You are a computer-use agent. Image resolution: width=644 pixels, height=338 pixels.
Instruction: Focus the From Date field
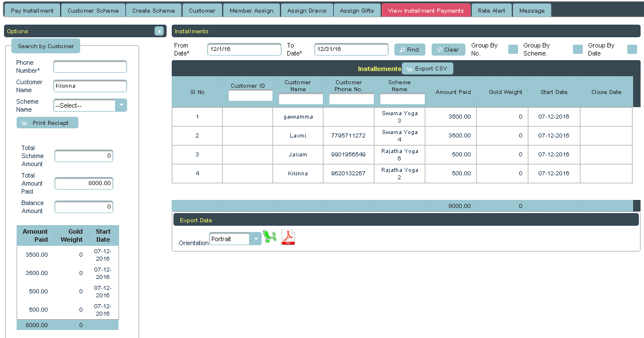click(x=244, y=50)
